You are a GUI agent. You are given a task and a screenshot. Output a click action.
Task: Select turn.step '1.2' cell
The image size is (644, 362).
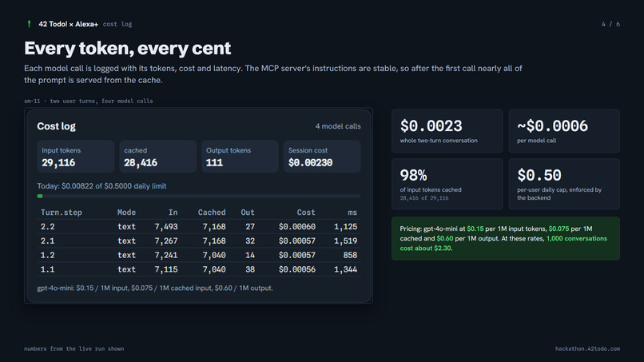[48, 255]
